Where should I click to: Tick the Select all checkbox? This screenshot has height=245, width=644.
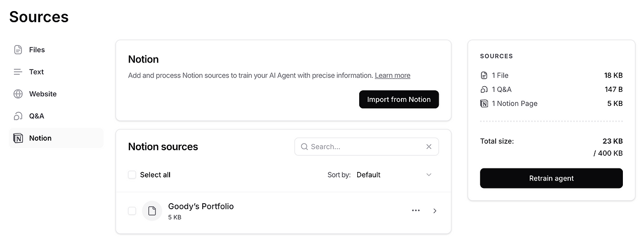[x=132, y=175]
